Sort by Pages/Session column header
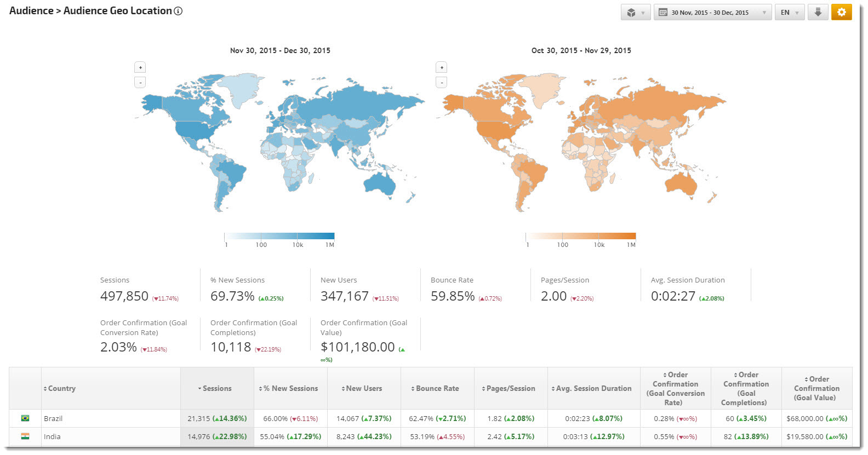 click(510, 388)
